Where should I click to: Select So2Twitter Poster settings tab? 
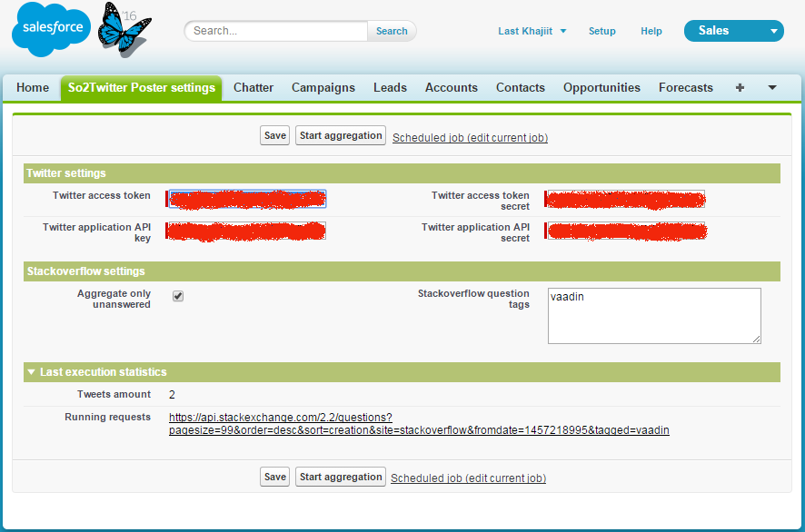[142, 88]
